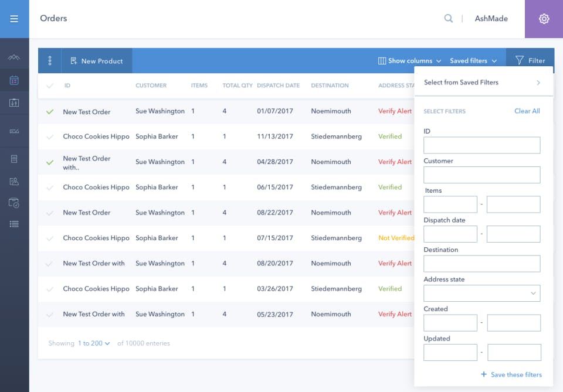Open the list view sidebar icon
Image resolution: width=563 pixels, height=392 pixels.
[14, 224]
